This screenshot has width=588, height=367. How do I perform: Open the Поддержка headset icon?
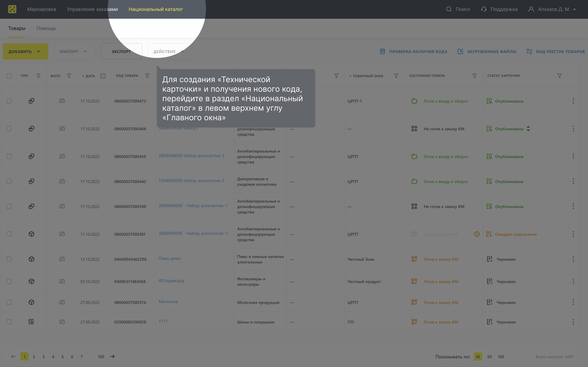[x=484, y=9]
